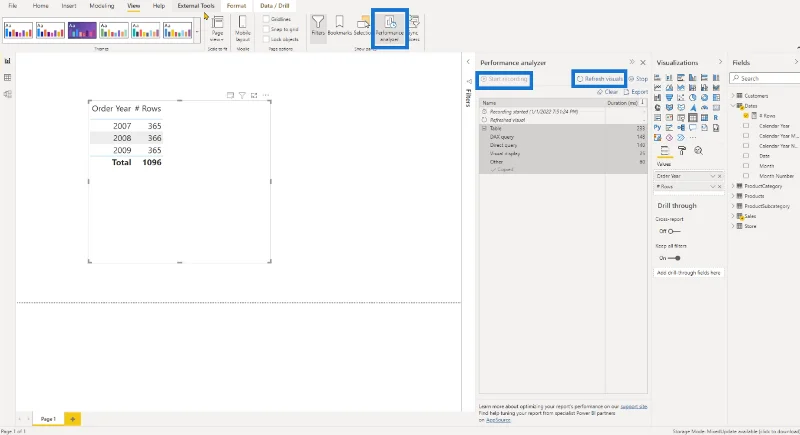
Task: Expand the Sales table
Action: (x=733, y=216)
